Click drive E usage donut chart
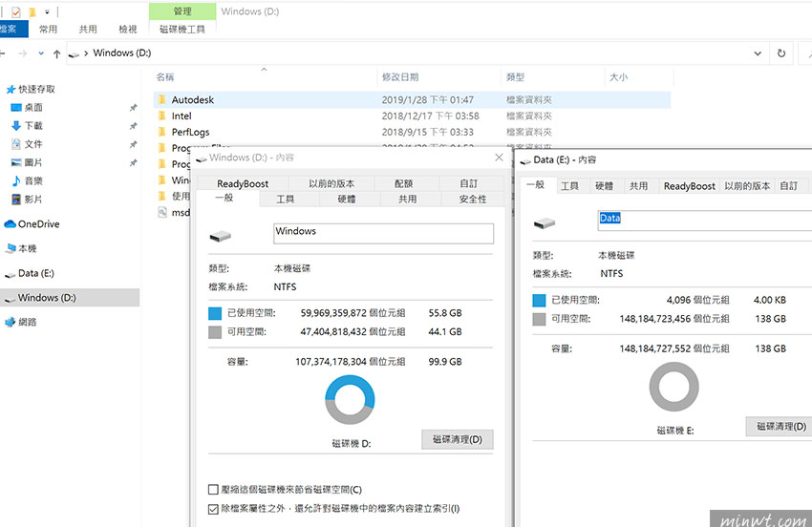 point(673,387)
